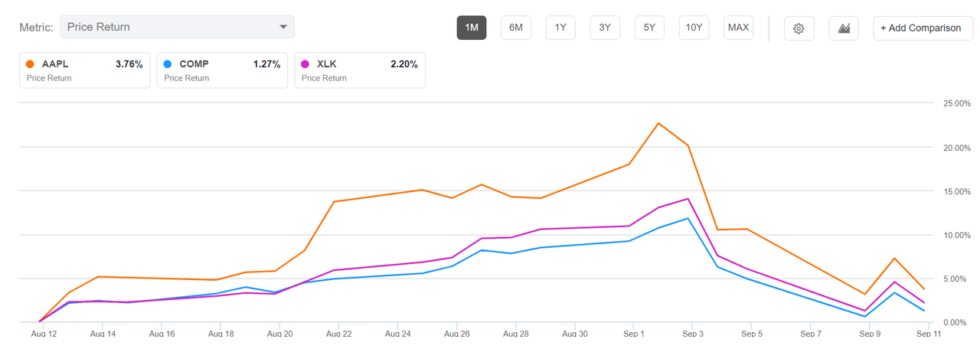Show the 5Y time range

tap(649, 28)
